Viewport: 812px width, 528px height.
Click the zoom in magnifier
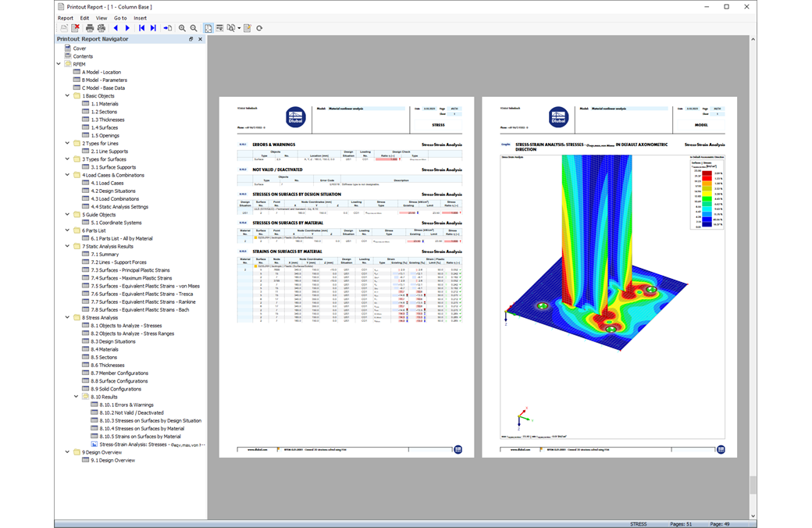[182, 28]
